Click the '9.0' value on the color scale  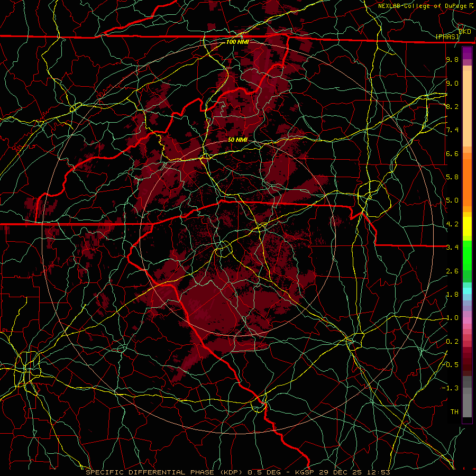452,83
